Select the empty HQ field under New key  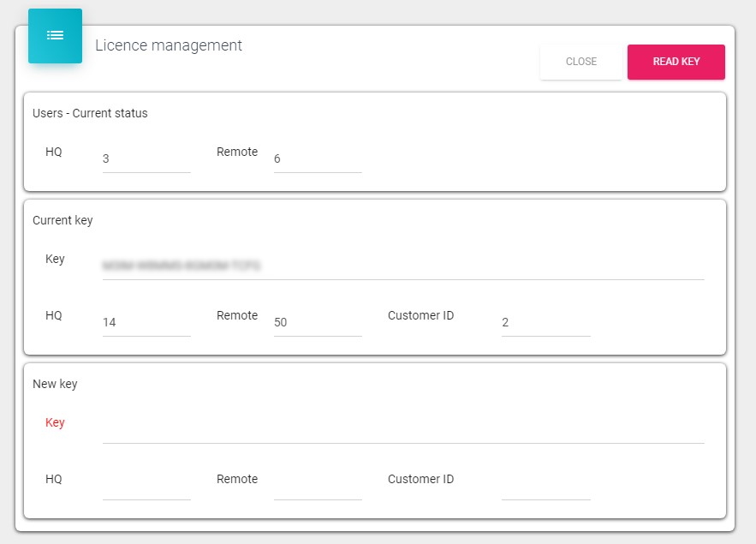coord(146,487)
